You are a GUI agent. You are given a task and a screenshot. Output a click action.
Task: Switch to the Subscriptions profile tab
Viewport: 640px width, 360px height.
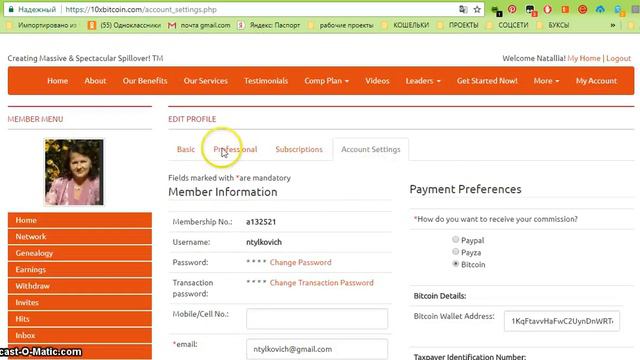click(x=299, y=149)
